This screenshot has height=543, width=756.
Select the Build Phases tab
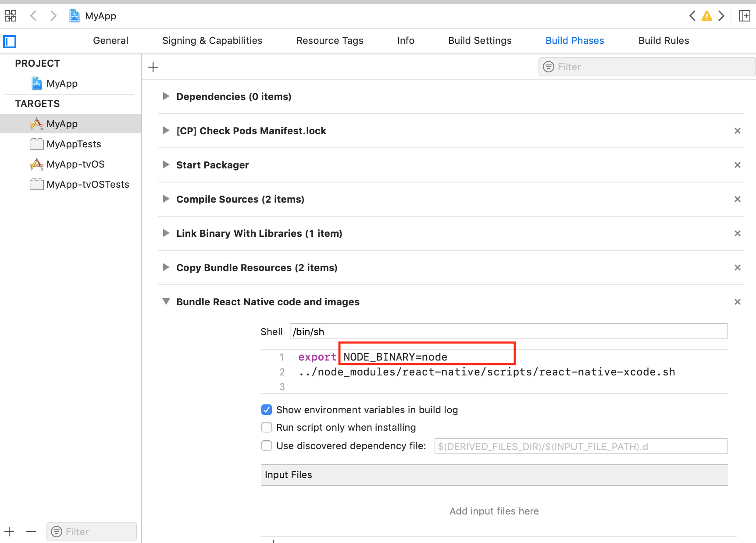[574, 40]
